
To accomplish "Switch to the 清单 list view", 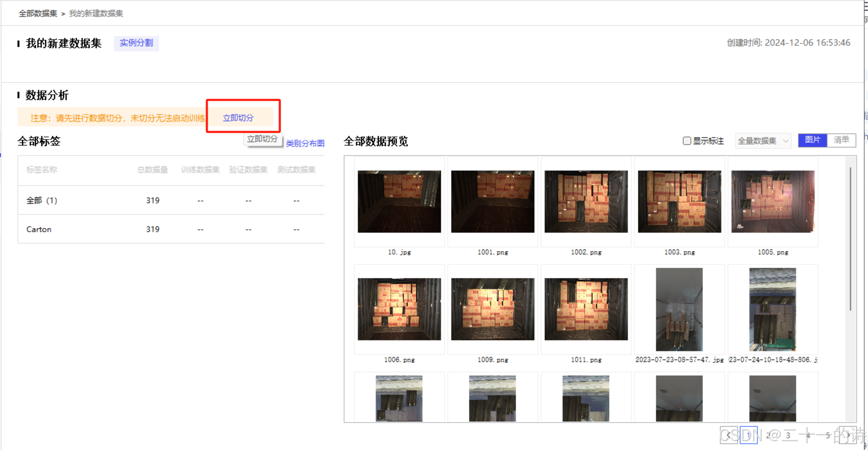I will pos(841,140).
